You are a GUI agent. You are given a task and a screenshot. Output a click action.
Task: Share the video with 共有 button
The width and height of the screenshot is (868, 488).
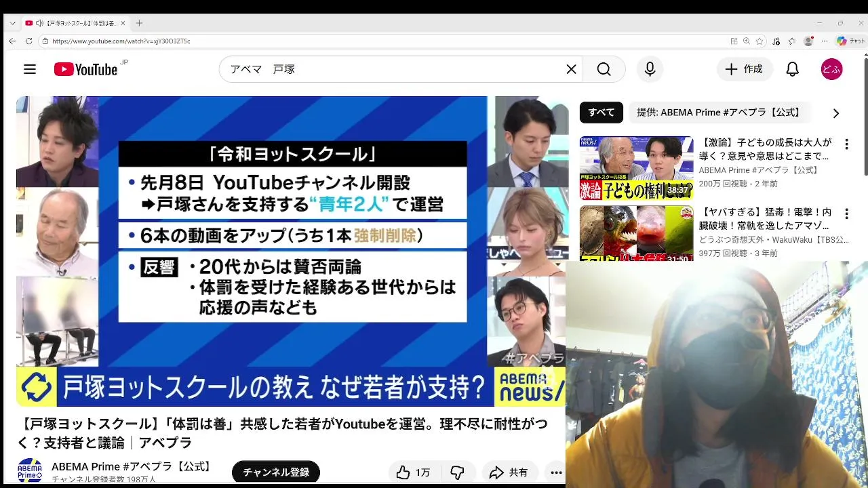(509, 472)
